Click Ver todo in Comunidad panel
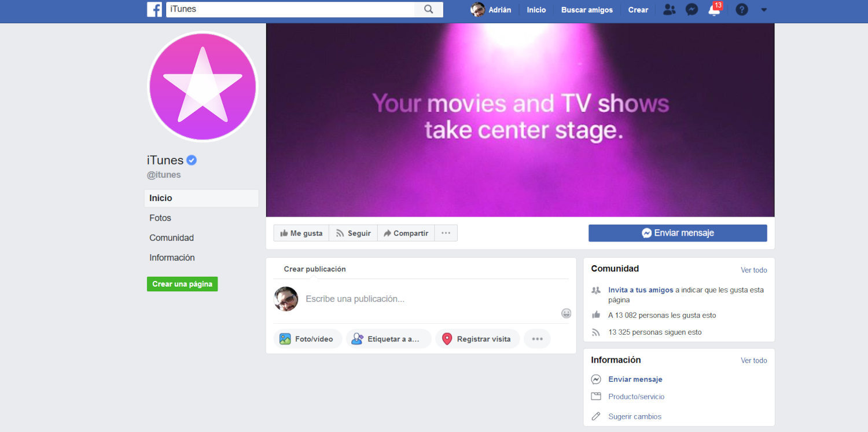The image size is (868, 432). click(753, 270)
